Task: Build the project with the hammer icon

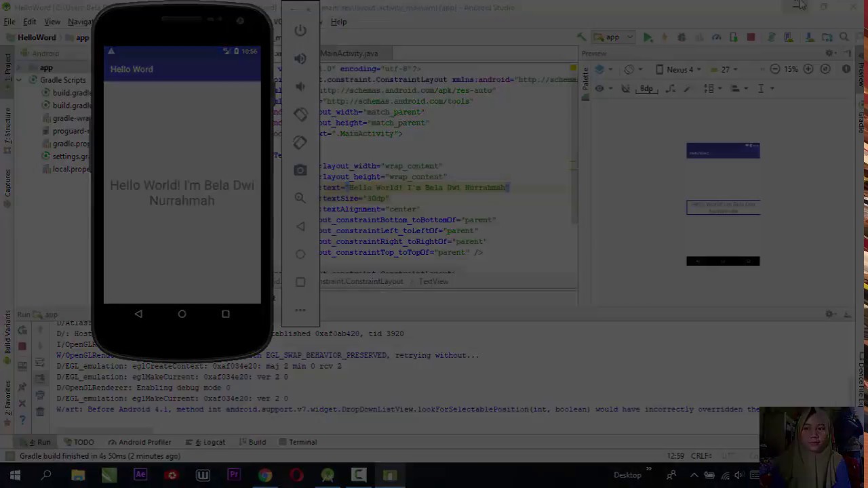Action: point(581,38)
